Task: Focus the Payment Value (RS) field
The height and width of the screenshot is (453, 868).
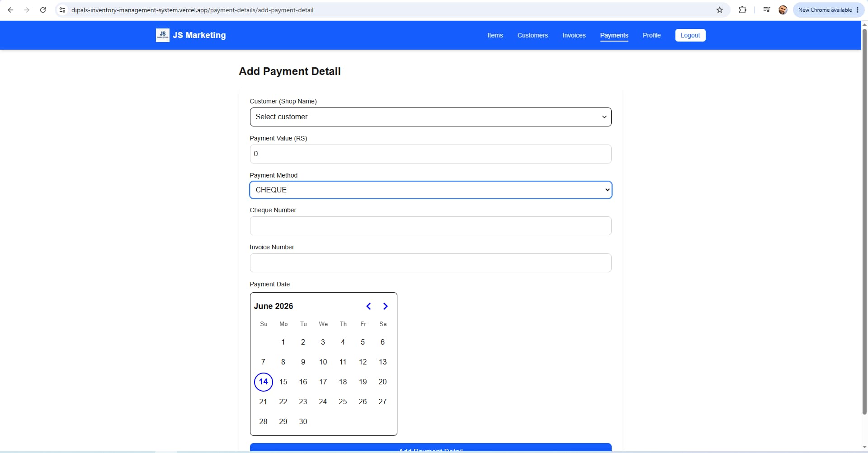Action: (430, 154)
